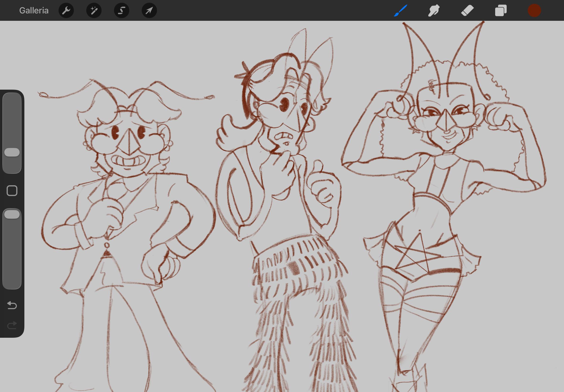Click the brush opacity slider handle

(12, 214)
